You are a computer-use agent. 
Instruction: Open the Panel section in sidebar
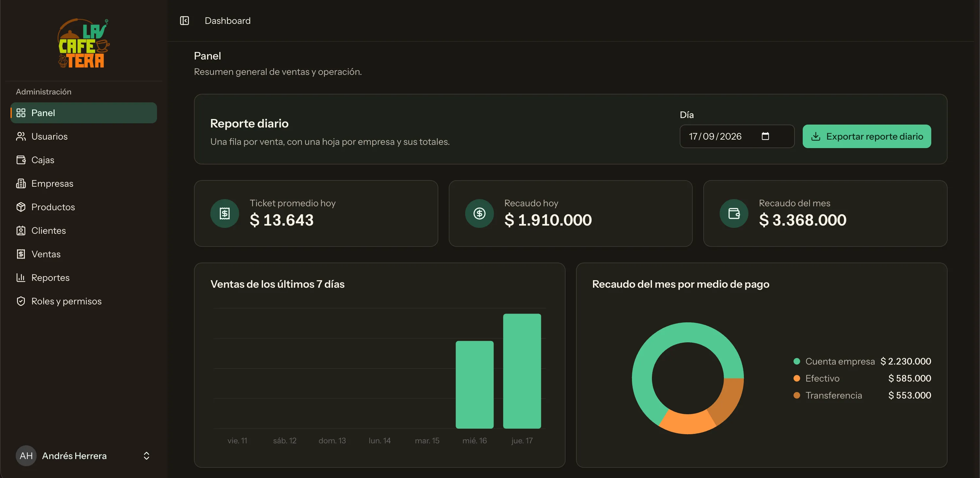[x=84, y=112]
